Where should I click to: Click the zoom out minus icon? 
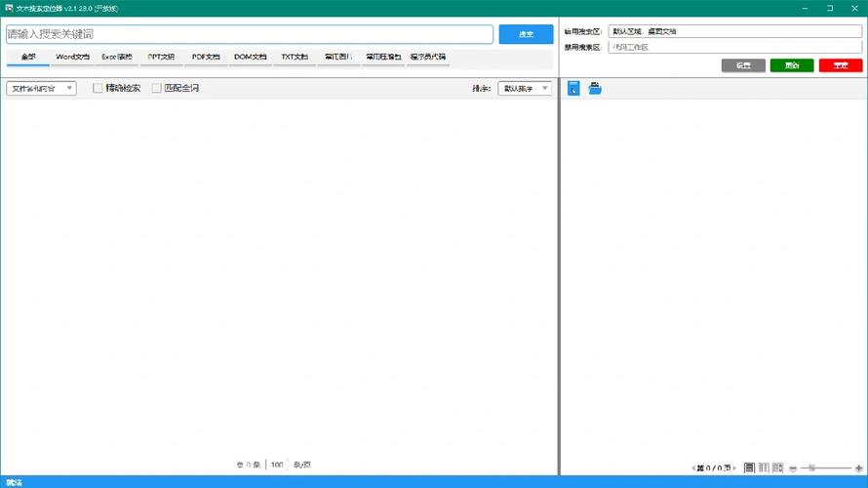pyautogui.click(x=793, y=468)
